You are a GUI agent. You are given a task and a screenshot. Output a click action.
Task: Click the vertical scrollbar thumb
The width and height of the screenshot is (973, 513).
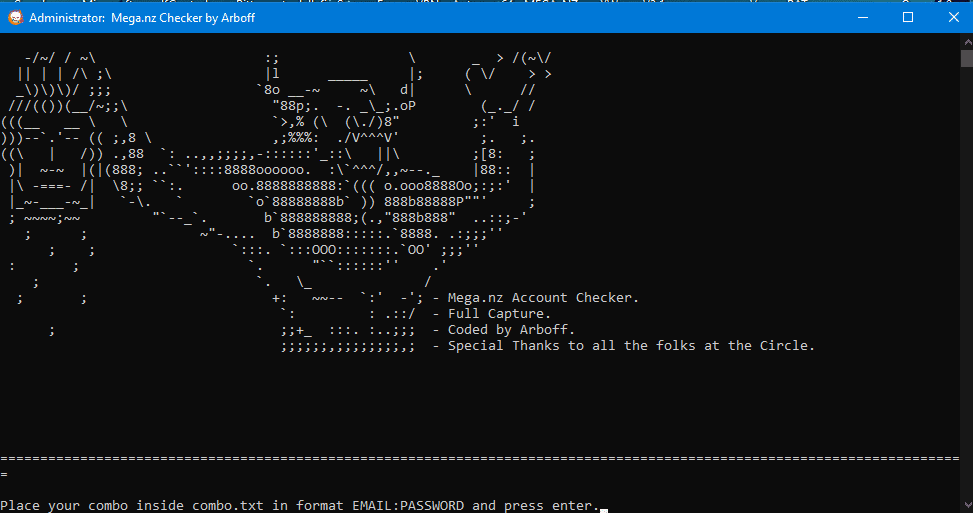coord(967,58)
